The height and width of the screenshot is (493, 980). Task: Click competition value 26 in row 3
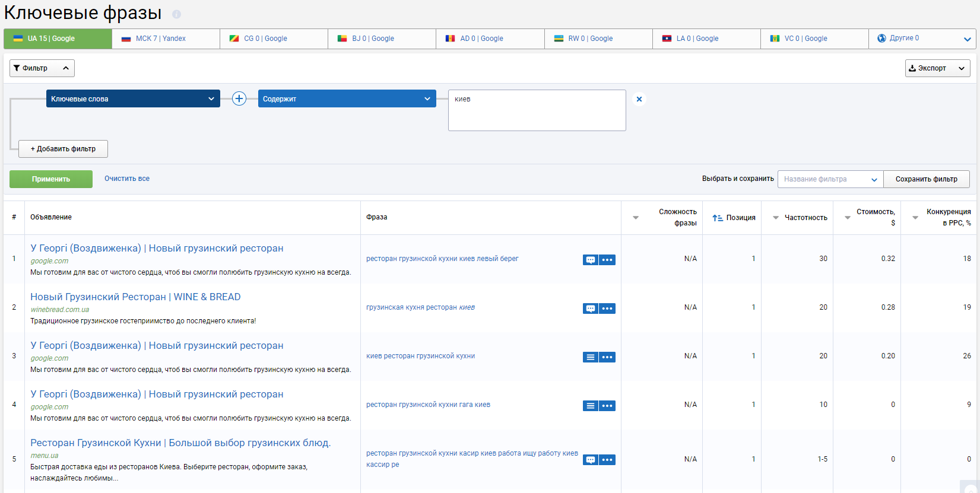click(967, 356)
